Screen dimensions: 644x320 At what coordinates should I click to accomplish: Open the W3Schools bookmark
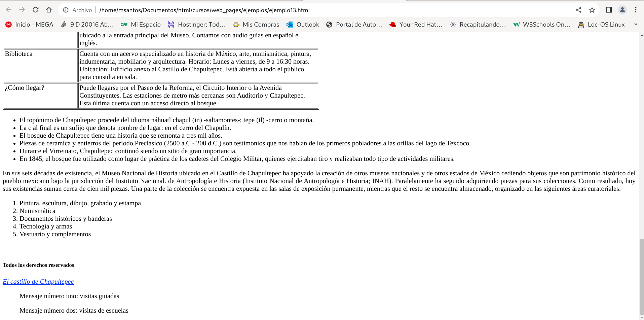pos(542,25)
